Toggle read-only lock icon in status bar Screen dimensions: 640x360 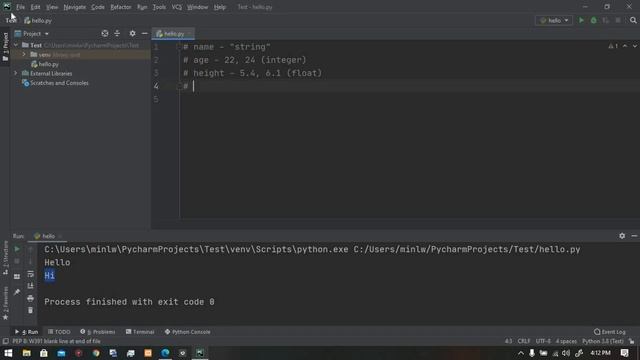[x=631, y=341]
